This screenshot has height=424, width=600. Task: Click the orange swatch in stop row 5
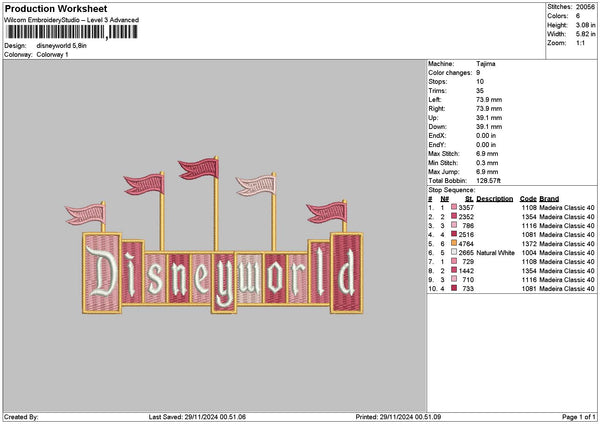coord(454,243)
